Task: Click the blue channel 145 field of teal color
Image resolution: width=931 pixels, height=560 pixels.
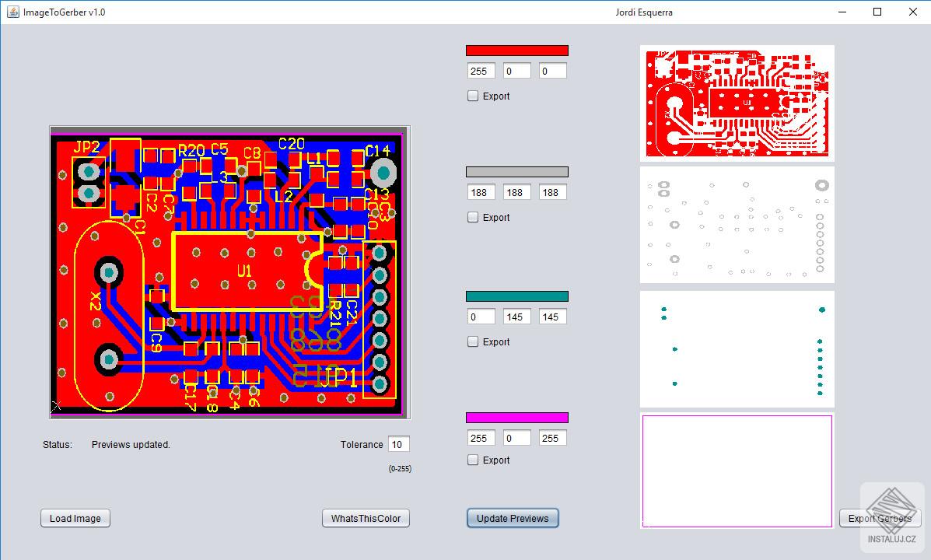Action: [553, 317]
